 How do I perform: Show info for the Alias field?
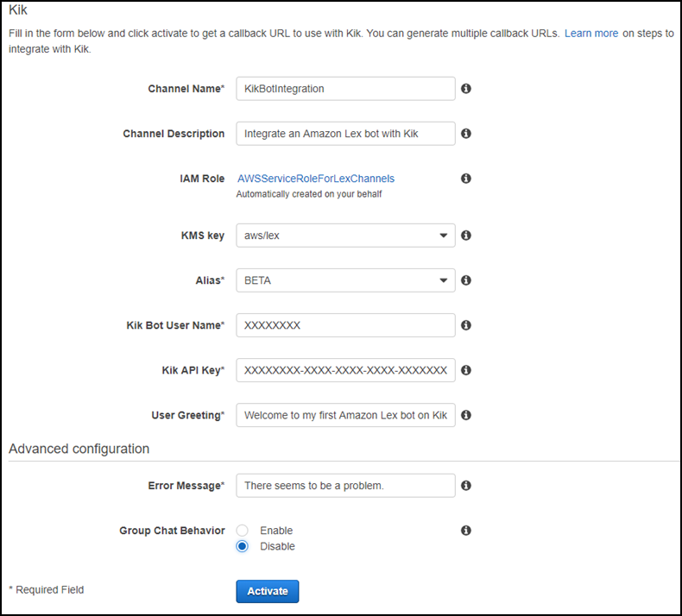[466, 280]
